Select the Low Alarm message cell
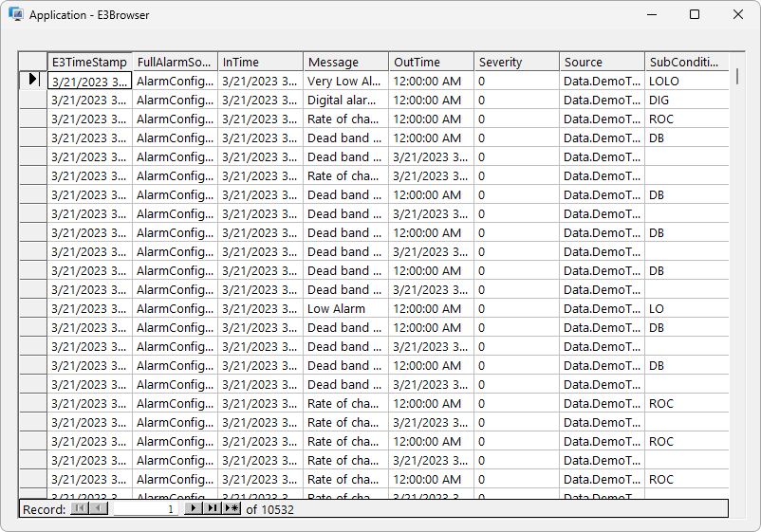This screenshot has height=532, width=761. (x=346, y=309)
